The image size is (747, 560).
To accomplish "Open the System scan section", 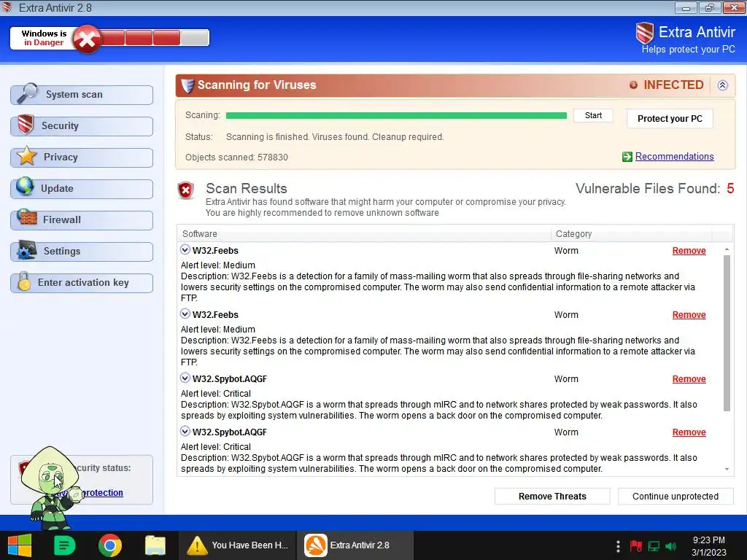I will tap(82, 95).
